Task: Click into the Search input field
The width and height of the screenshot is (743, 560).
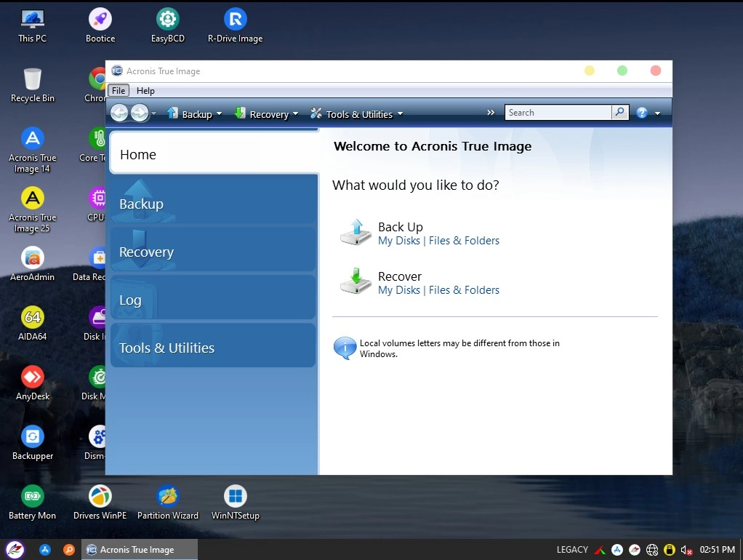Action: 558,113
